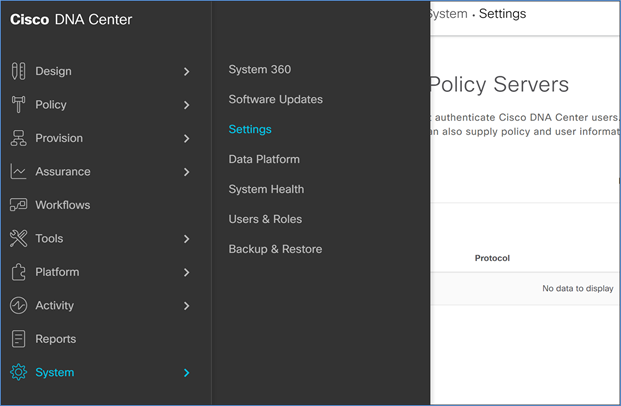Open the Reports menu item
621x406 pixels.
tap(55, 339)
